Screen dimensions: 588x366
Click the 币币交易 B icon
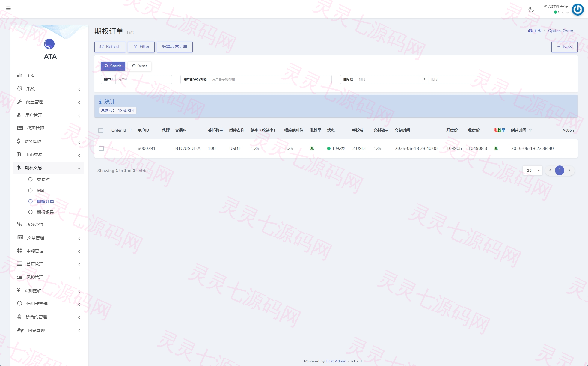(x=19, y=154)
